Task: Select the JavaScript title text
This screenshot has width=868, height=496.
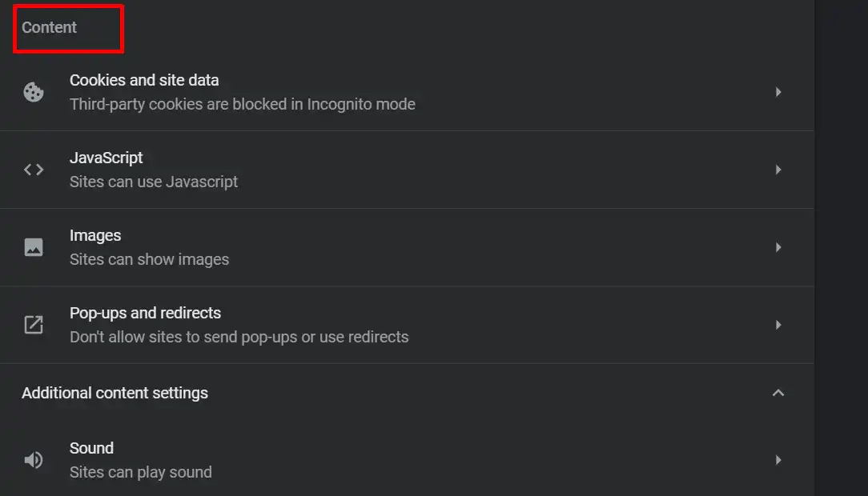Action: click(x=106, y=158)
